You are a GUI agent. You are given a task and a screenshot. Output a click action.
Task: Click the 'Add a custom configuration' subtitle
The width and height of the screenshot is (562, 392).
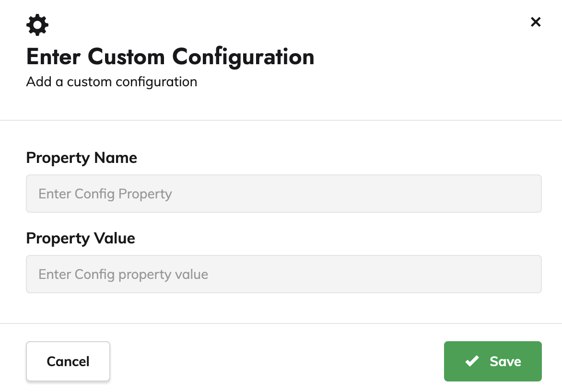pos(111,82)
